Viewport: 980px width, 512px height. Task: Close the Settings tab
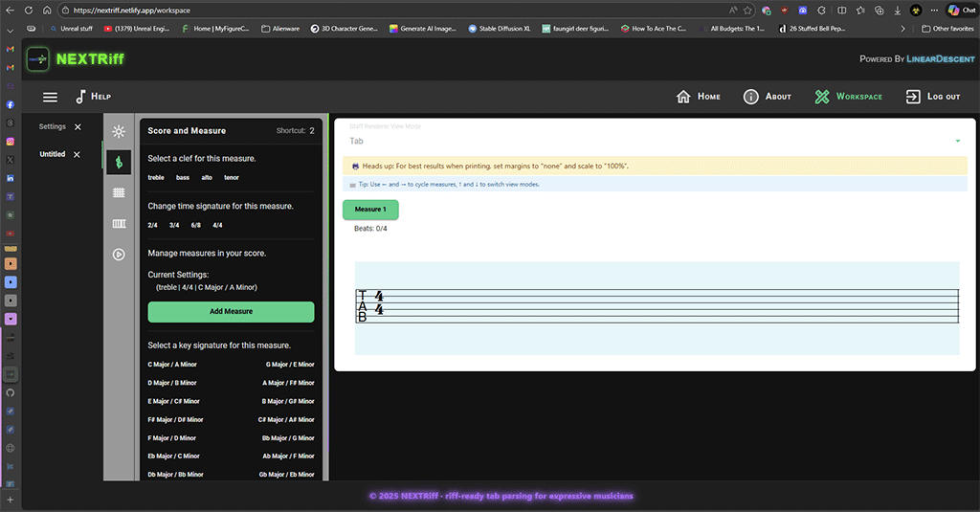click(78, 127)
